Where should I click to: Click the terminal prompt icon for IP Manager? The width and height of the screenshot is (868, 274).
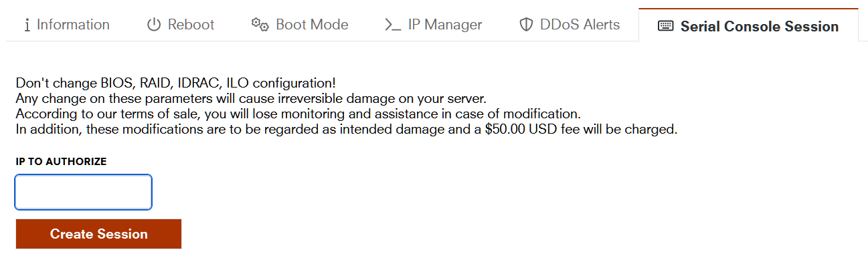[392, 25]
